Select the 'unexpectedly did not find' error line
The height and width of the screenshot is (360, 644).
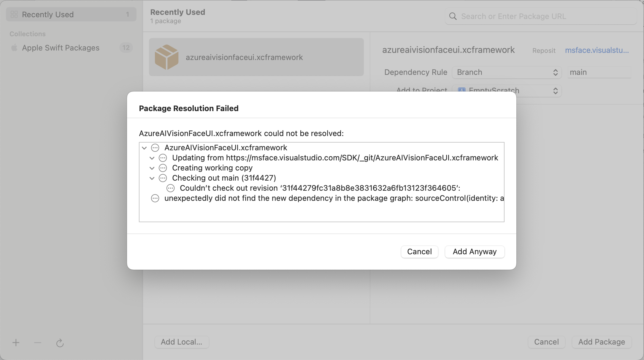(x=334, y=198)
